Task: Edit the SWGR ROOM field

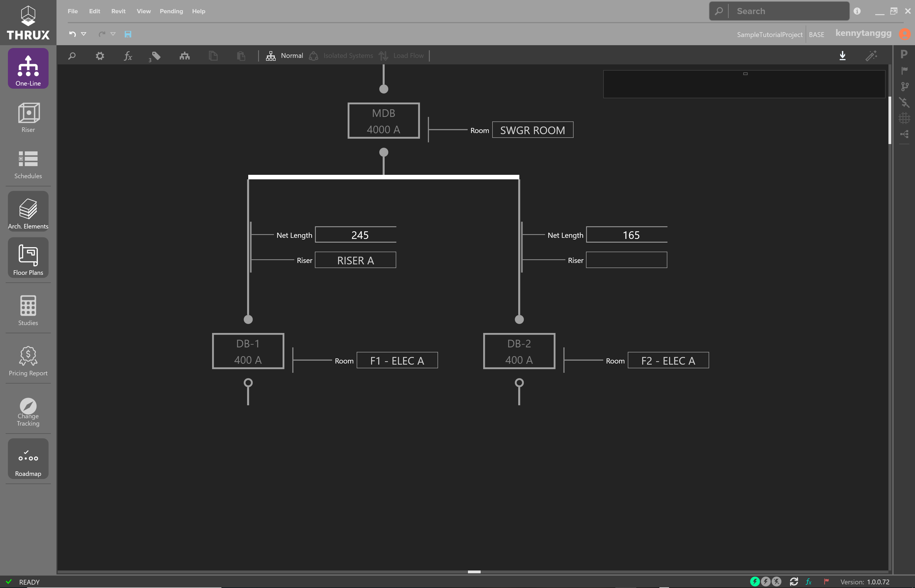Action: [533, 130]
